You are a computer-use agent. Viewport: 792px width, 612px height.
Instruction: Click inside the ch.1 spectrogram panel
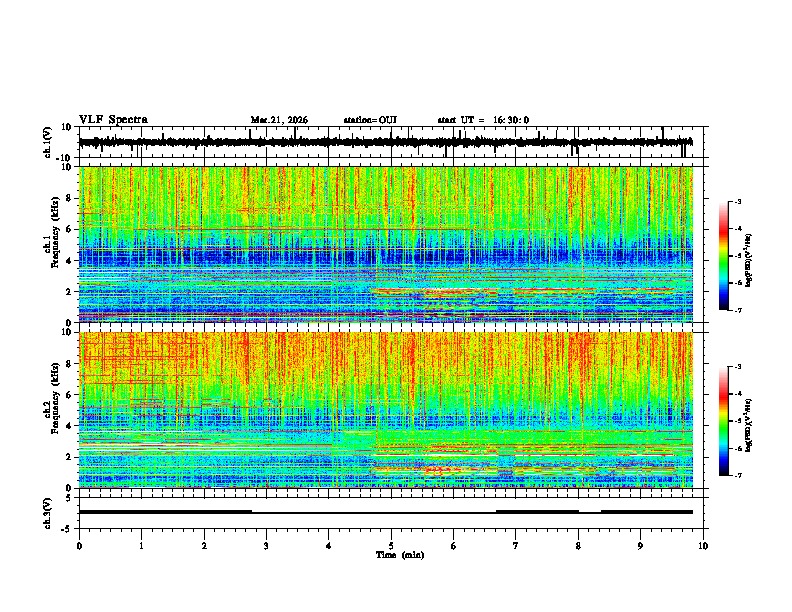[386, 244]
